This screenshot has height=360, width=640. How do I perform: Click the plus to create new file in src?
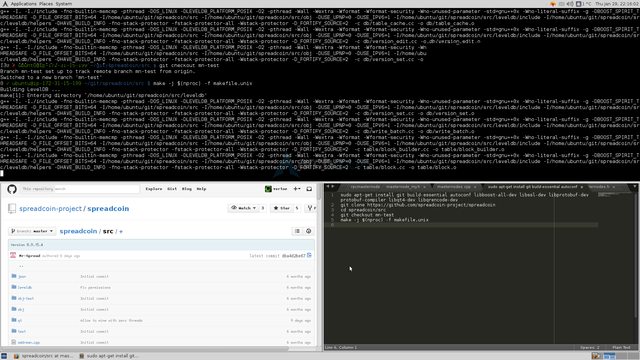121,231
